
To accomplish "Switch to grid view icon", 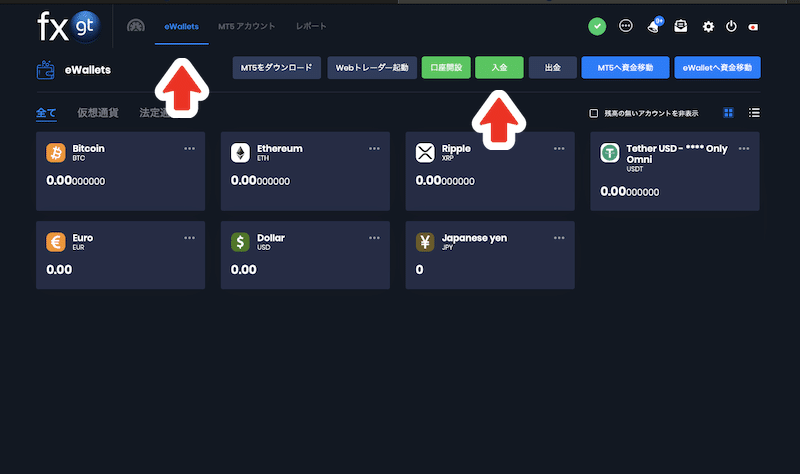I will (x=729, y=113).
